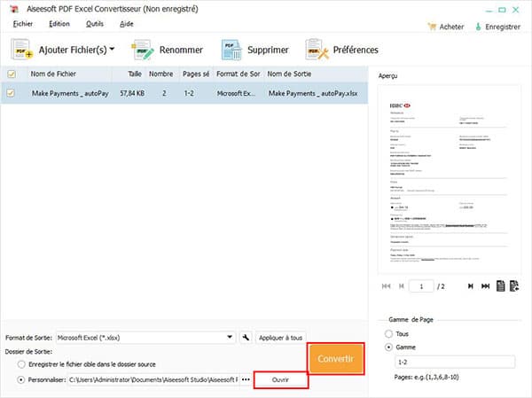Viewport: 532px width, 398px height.
Task: Expand the Format de Sortie dropdown
Action: click(230, 337)
